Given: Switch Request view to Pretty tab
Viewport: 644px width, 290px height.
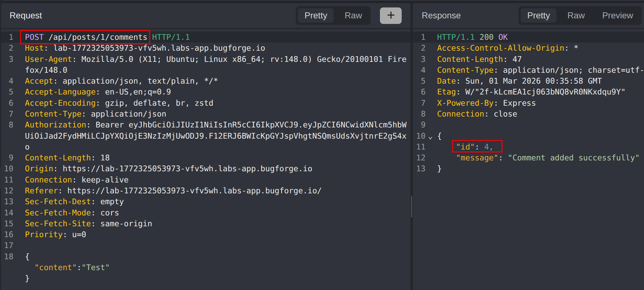Looking at the screenshot, I should 316,16.
